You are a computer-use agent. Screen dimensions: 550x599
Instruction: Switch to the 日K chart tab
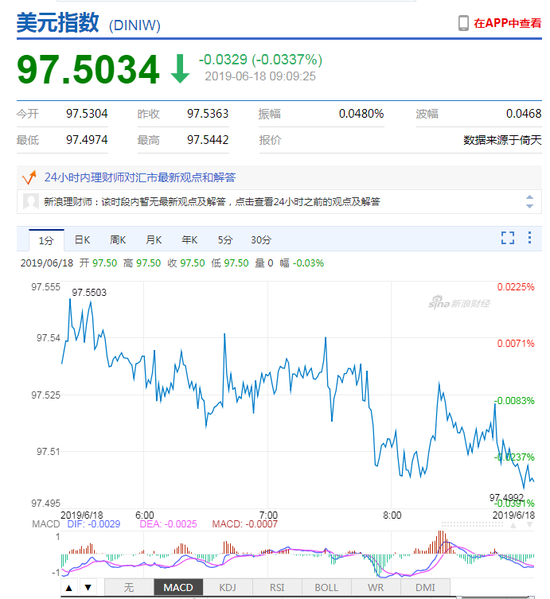click(82, 240)
